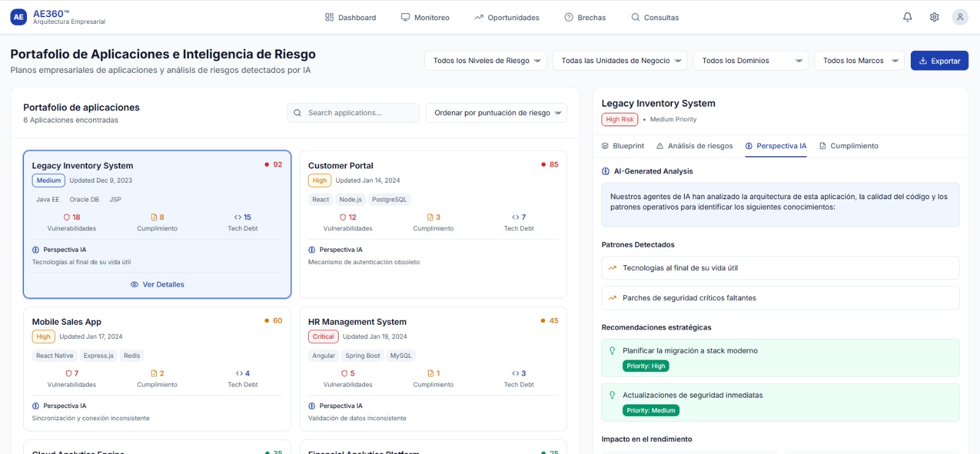Click the AI-Generated Analysis brain icon
The image size is (980, 454).
click(606, 172)
